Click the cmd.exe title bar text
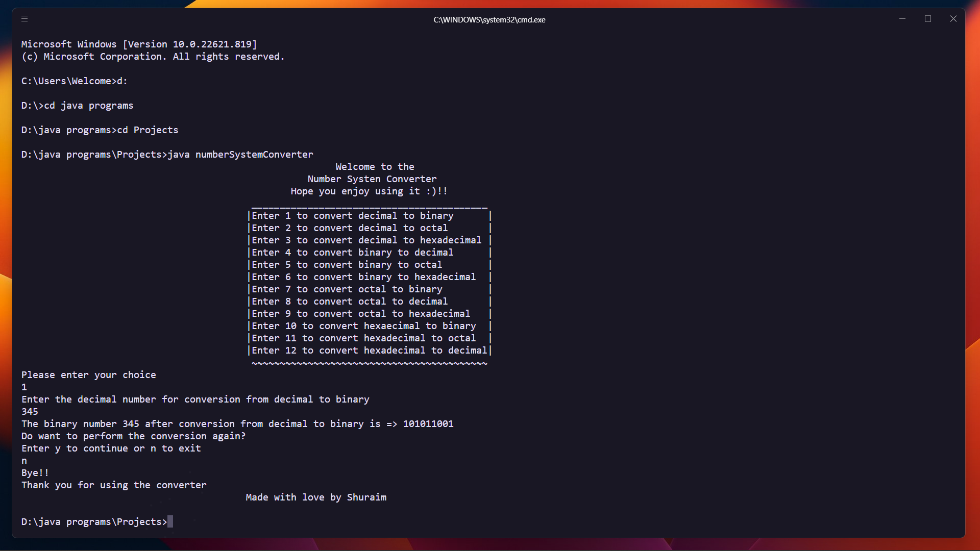980x551 pixels. click(x=488, y=19)
